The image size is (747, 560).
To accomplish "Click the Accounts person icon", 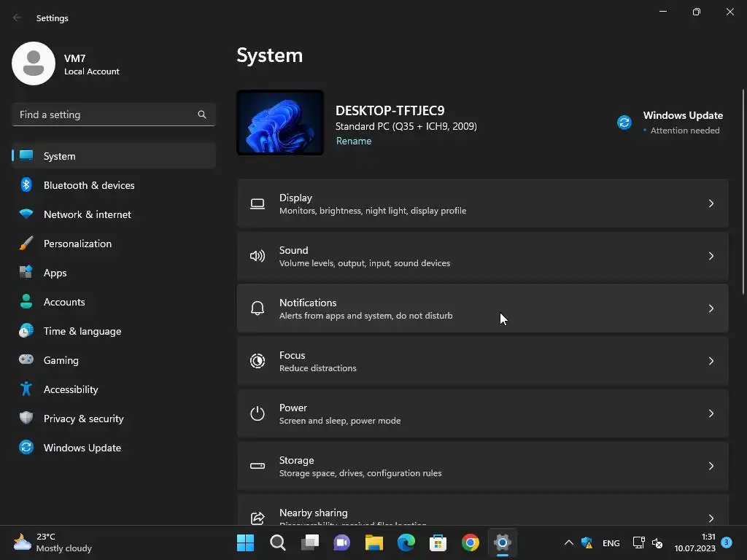I will 26,301.
